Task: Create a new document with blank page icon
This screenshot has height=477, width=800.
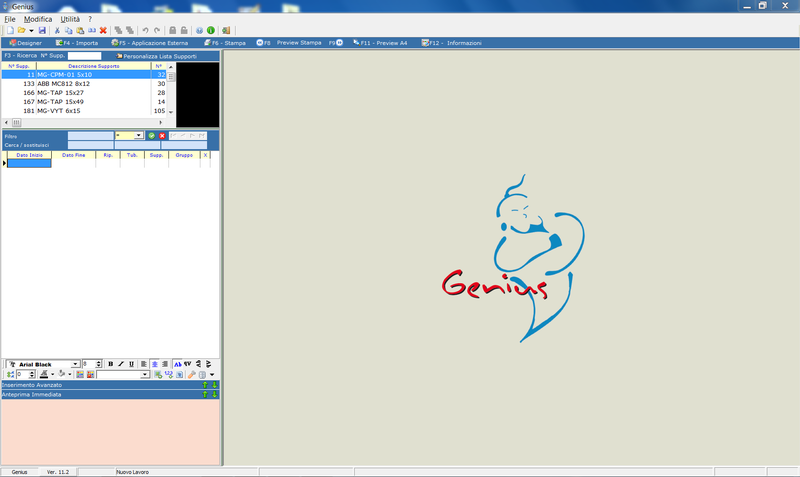Action: (10, 31)
